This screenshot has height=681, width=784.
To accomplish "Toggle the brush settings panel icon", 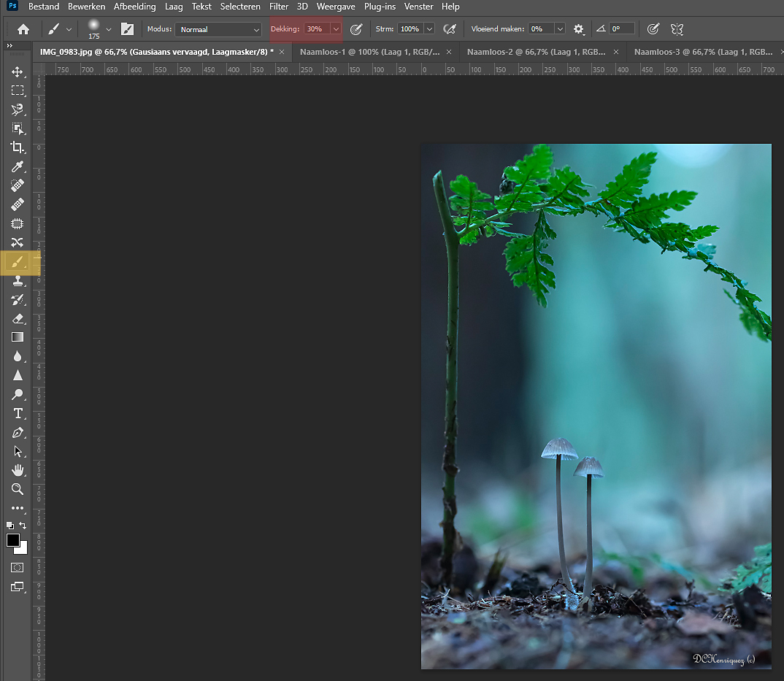I will tap(127, 29).
